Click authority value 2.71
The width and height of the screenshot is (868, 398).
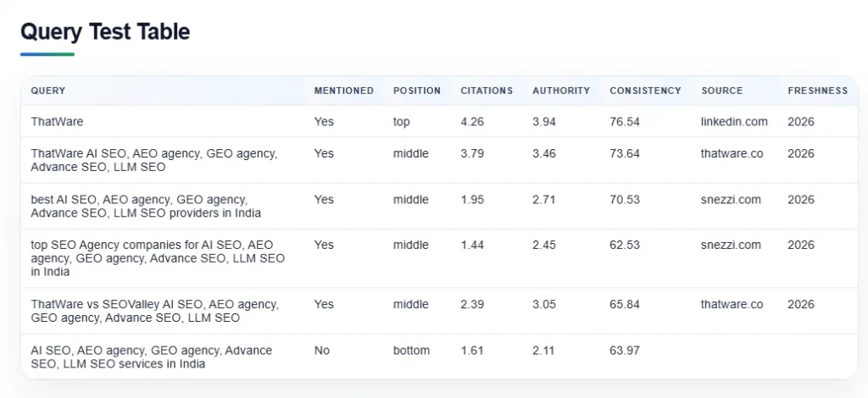pos(544,200)
